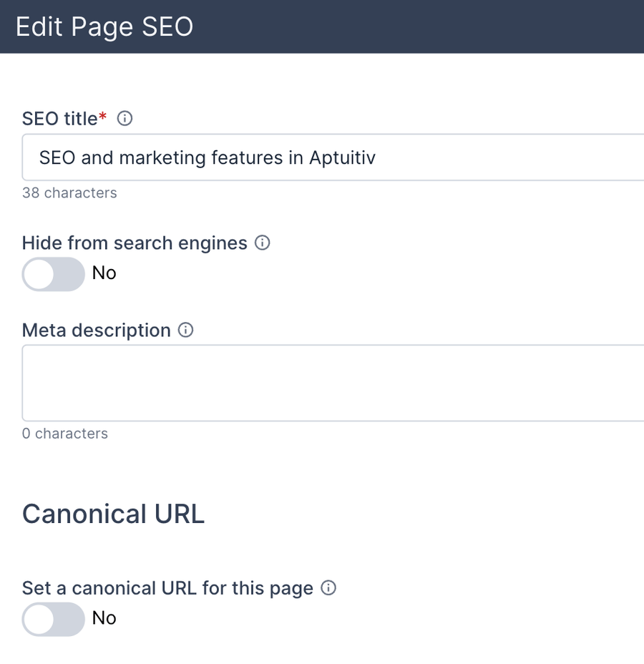The image size is (644, 664).
Task: Click the 38 characters counter text
Action: [69, 192]
